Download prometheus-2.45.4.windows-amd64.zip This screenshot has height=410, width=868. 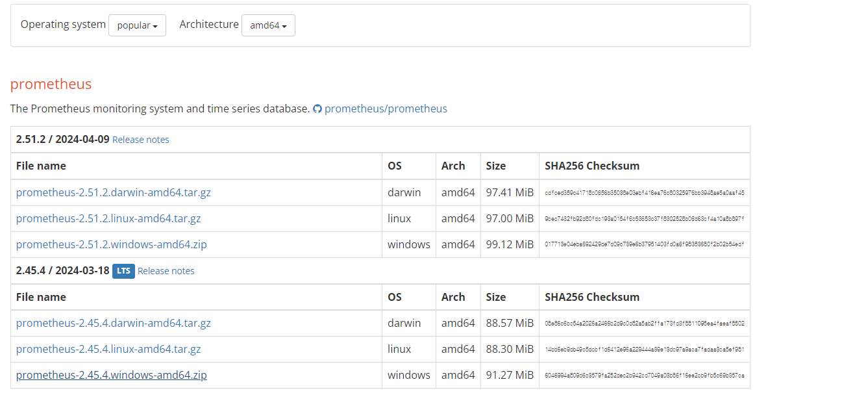pyautogui.click(x=112, y=375)
